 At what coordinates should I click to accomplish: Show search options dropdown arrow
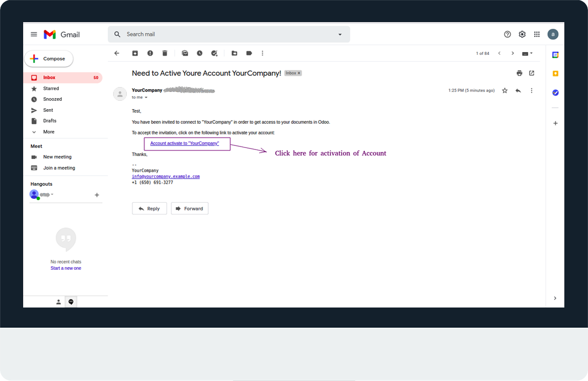(340, 35)
